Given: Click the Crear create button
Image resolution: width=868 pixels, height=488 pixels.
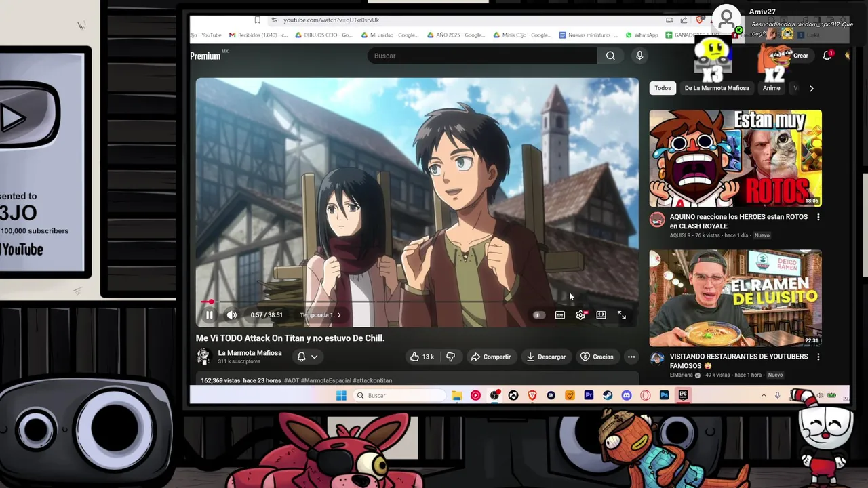Looking at the screenshot, I should click(x=800, y=56).
